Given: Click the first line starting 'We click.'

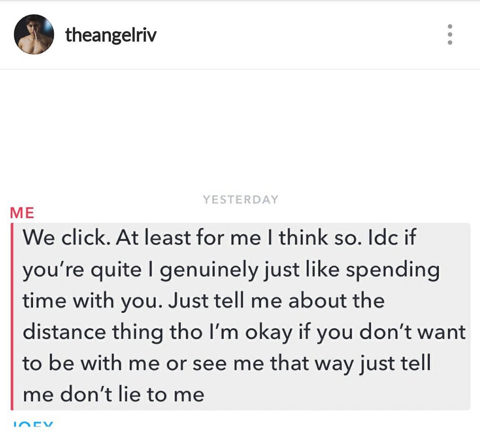Looking at the screenshot, I should point(219,238).
